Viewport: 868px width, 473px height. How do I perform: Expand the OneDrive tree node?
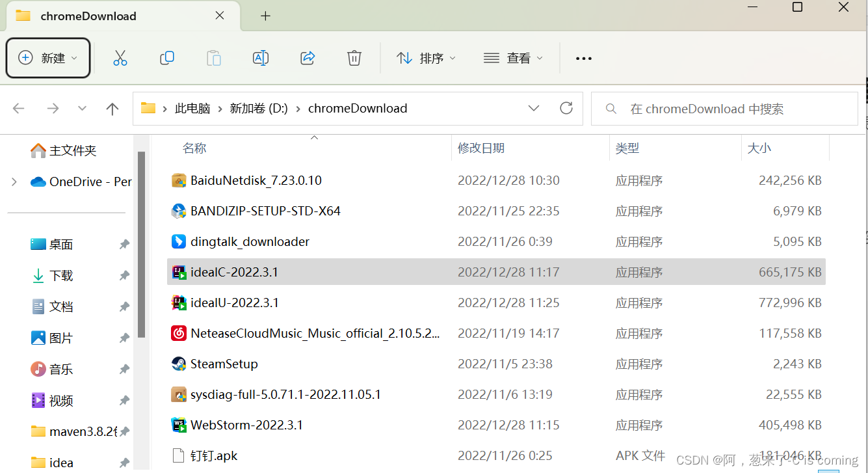pyautogui.click(x=14, y=182)
